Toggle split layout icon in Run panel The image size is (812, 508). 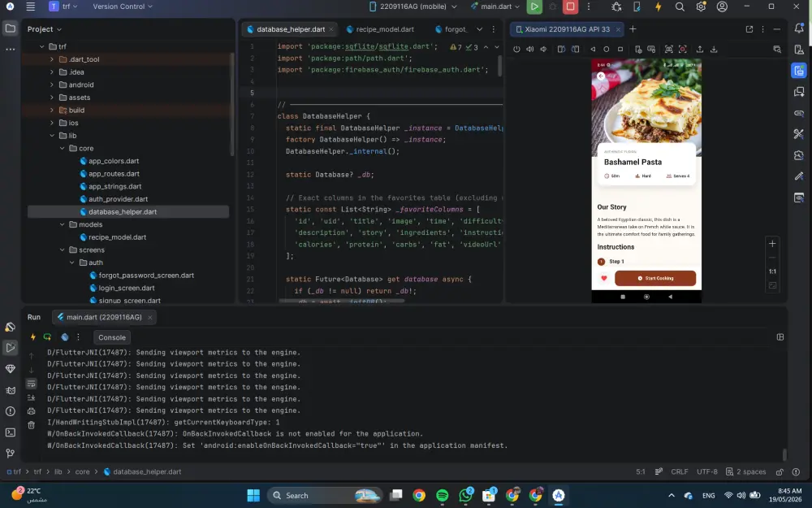(x=780, y=337)
